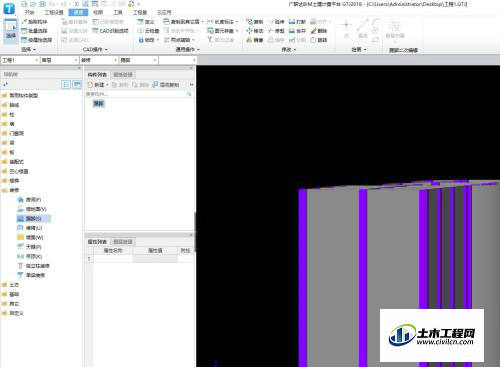
Task: Select the 踢脚 item in component list
Action: pyautogui.click(x=99, y=104)
